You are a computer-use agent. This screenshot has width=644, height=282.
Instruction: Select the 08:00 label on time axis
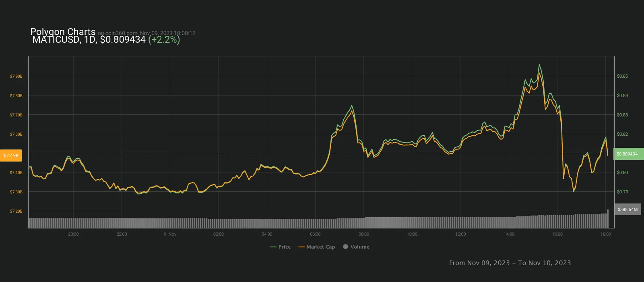(x=363, y=234)
